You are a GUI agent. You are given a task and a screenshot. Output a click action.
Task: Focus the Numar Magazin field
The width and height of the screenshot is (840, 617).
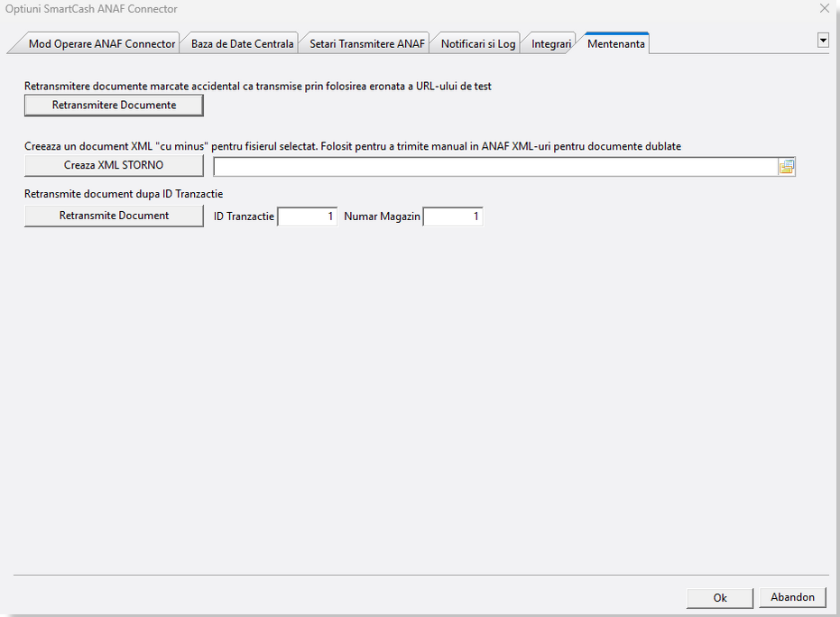coord(453,216)
